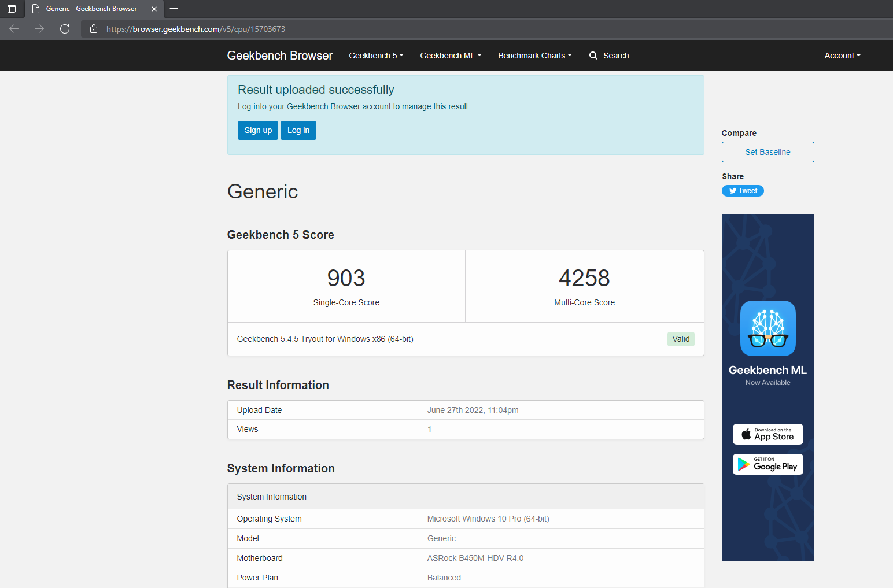This screenshot has width=893, height=588.
Task: Click the address bar URL field
Action: click(x=486, y=29)
